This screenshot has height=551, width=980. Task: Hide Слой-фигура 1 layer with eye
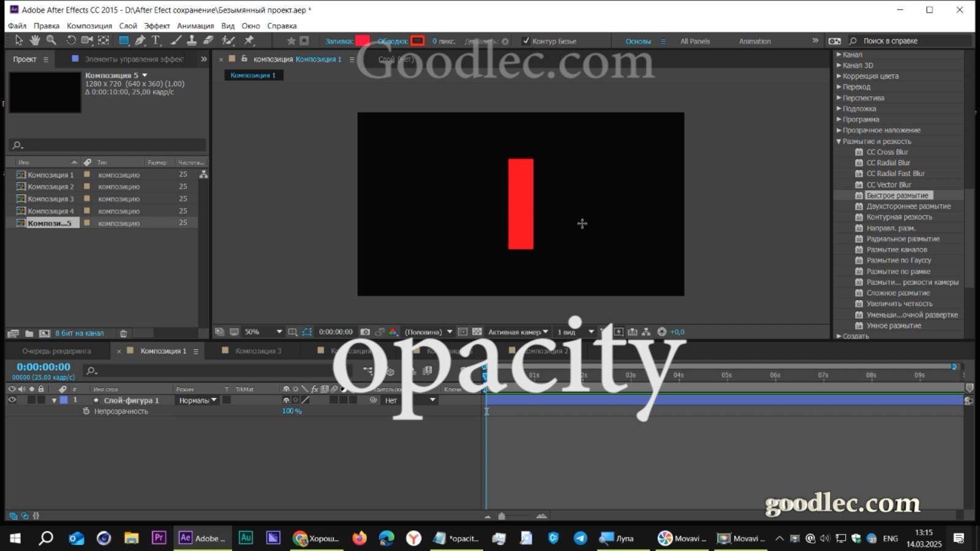[12, 400]
